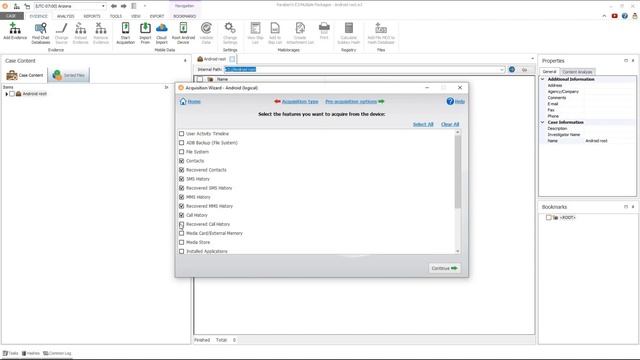Click the Go arrow icon beside Internal Path
The width and height of the screenshot is (640, 360).
(x=512, y=69)
